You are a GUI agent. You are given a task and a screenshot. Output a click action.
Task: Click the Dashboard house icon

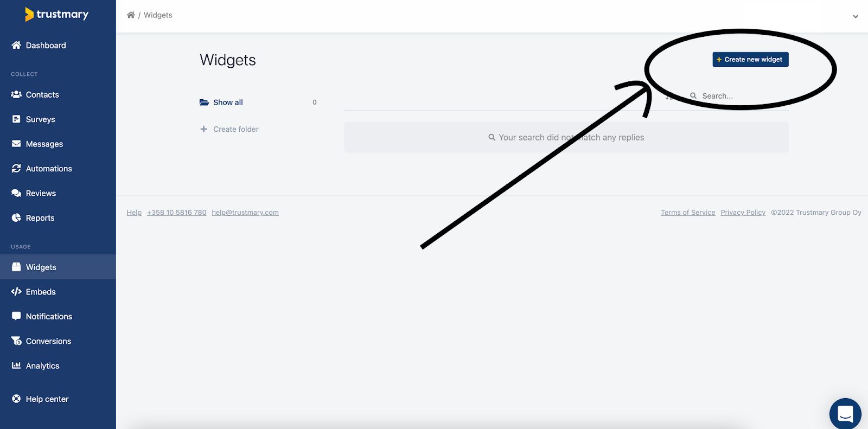[x=16, y=45]
